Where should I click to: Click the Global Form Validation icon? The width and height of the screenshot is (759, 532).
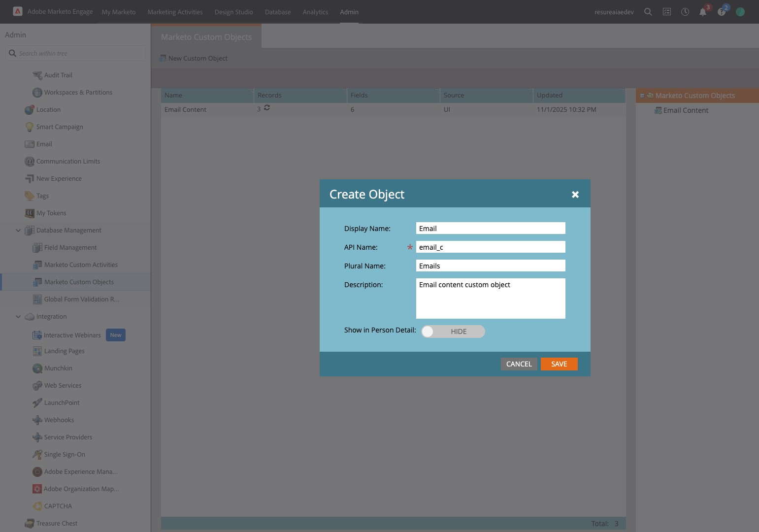[x=37, y=299]
